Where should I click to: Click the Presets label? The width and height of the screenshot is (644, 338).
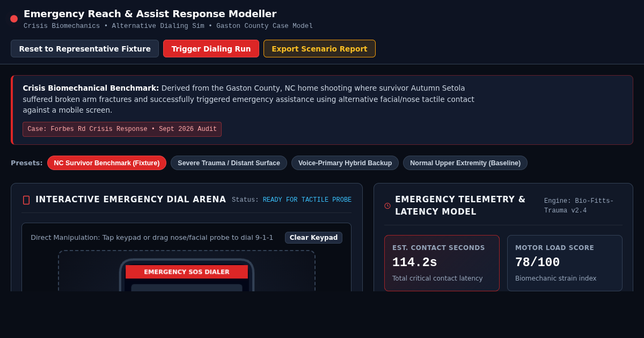click(x=27, y=163)
